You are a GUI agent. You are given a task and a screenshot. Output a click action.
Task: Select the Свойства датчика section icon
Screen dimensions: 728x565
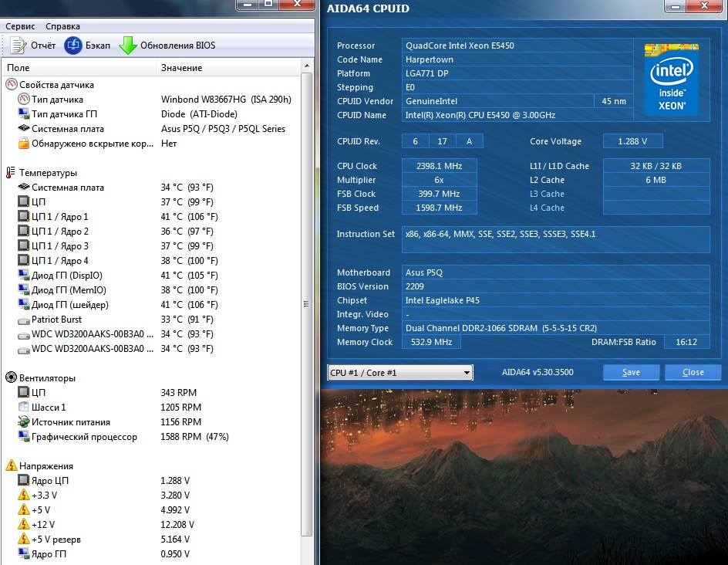coord(11,85)
